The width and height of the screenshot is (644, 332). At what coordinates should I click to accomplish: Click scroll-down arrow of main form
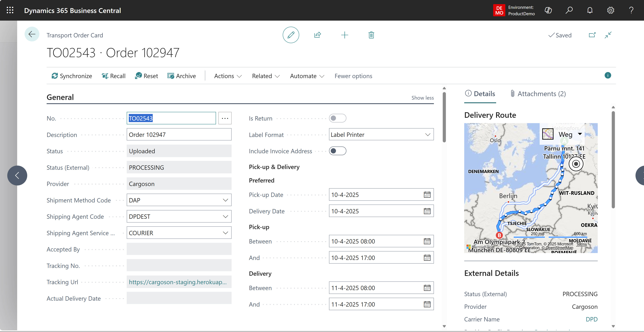[444, 326]
